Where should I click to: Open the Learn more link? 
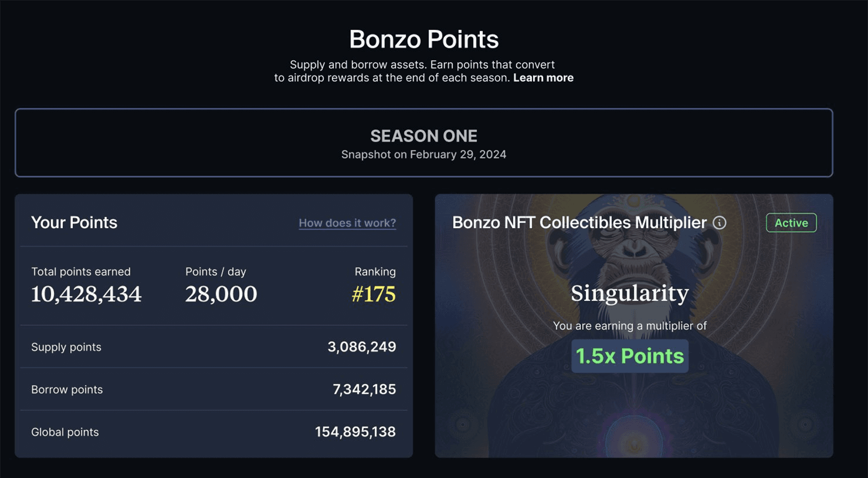(543, 78)
